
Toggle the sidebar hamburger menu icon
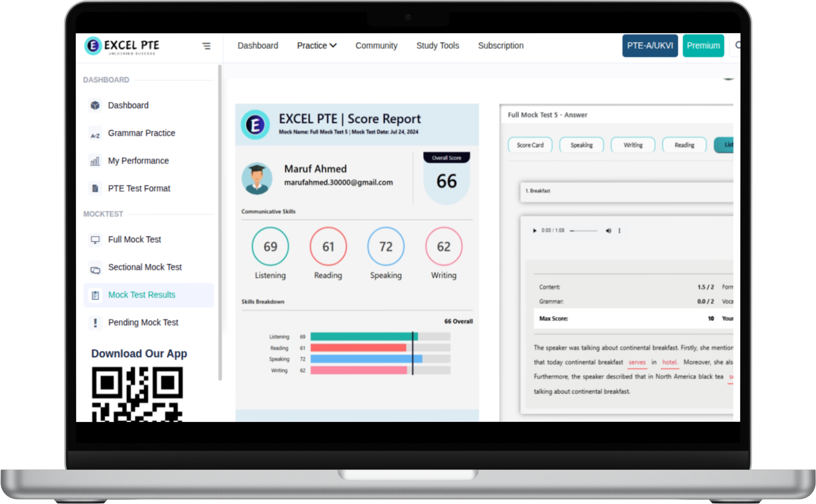click(206, 46)
